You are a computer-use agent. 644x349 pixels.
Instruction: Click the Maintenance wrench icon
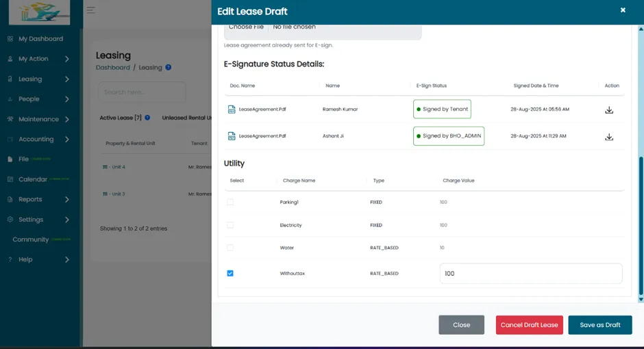[10, 119]
